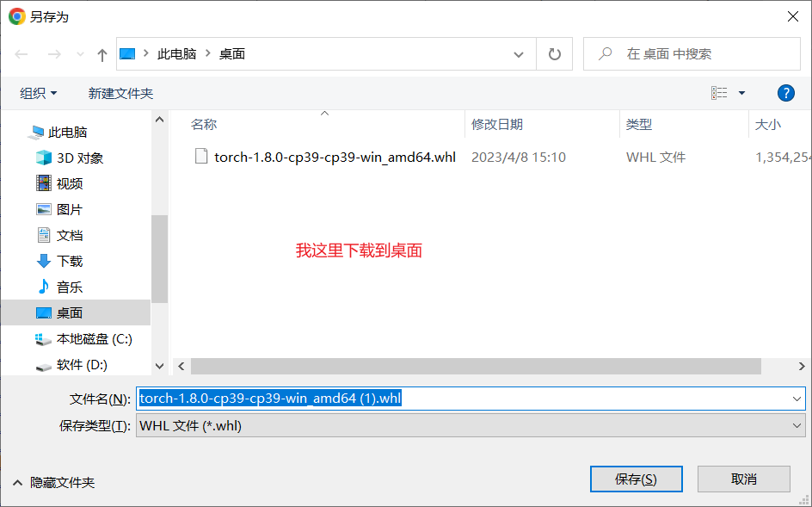
Task: Click the horizontal scrollbar thumb
Action: [x=476, y=366]
